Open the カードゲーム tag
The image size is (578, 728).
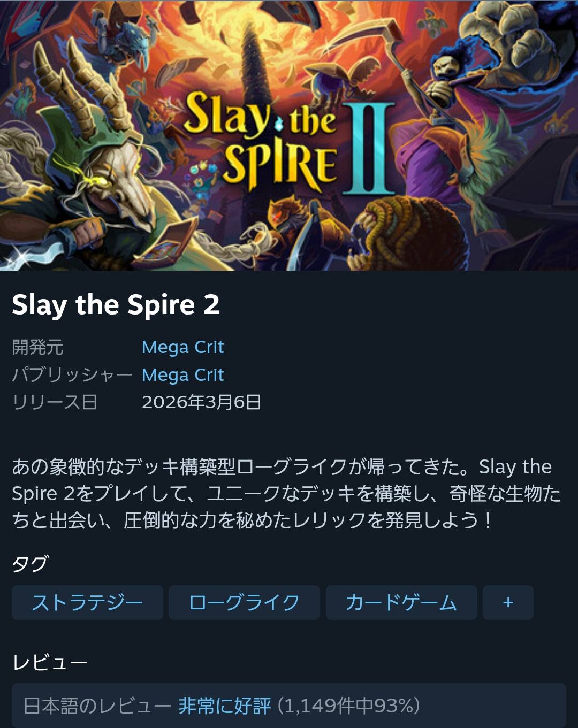tap(401, 602)
